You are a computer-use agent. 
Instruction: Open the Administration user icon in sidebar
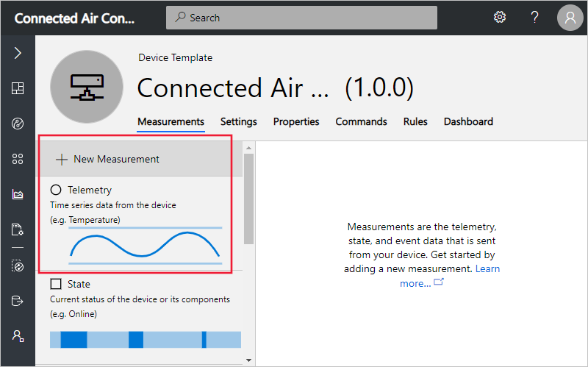point(18,336)
